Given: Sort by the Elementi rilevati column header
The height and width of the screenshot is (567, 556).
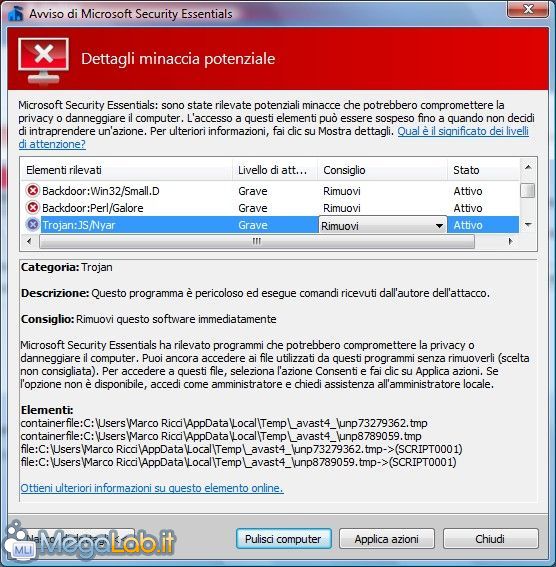Looking at the screenshot, I should pos(127,170).
